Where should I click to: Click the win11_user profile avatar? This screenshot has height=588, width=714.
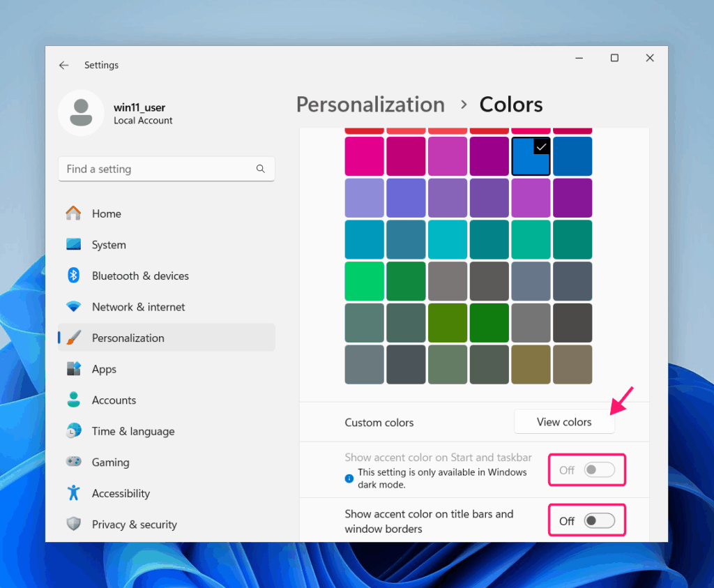point(81,112)
